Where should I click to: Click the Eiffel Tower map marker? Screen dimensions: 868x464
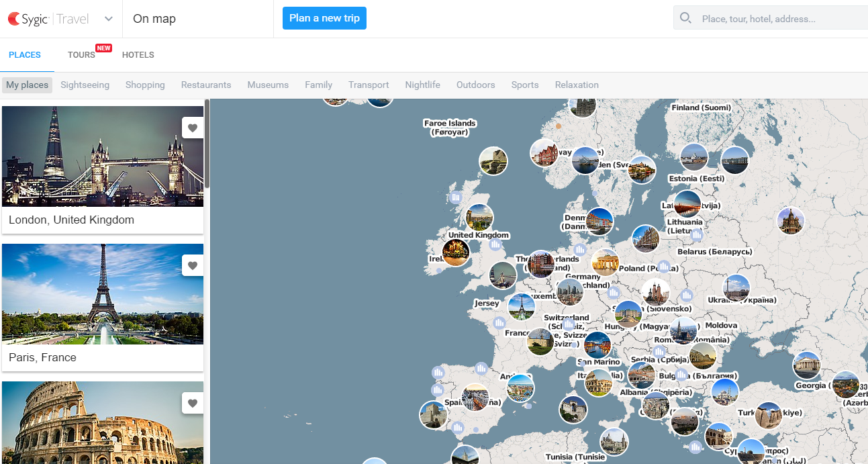click(521, 307)
